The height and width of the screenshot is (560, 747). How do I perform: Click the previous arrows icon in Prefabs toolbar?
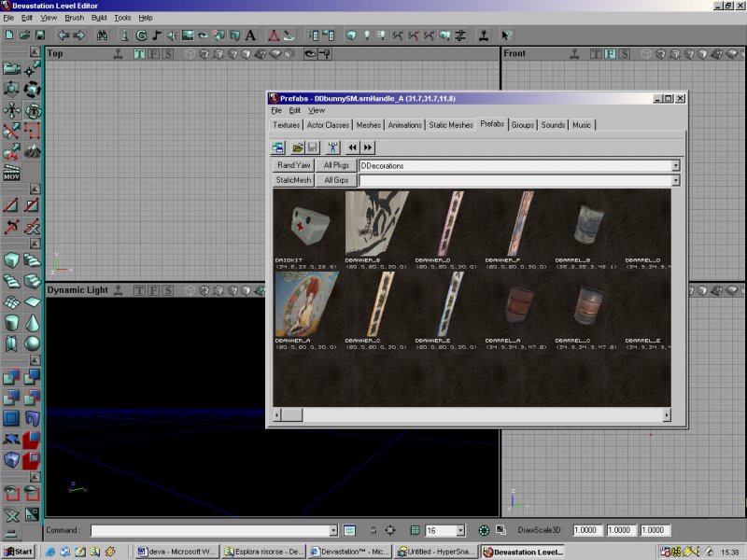(352, 147)
